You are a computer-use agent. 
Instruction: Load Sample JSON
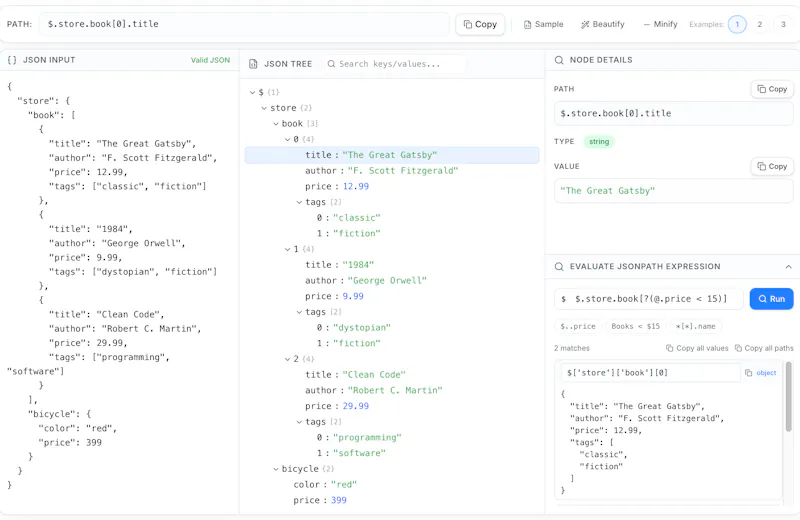(543, 24)
